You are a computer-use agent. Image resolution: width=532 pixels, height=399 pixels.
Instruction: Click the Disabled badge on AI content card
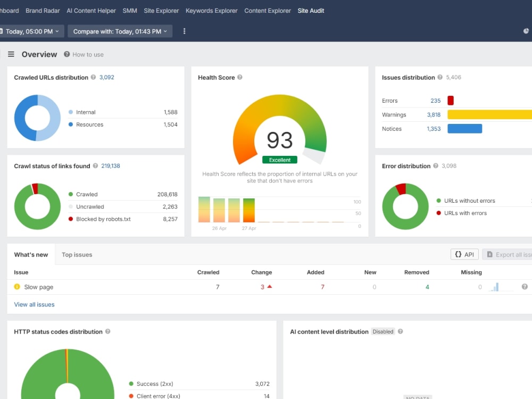pos(383,331)
